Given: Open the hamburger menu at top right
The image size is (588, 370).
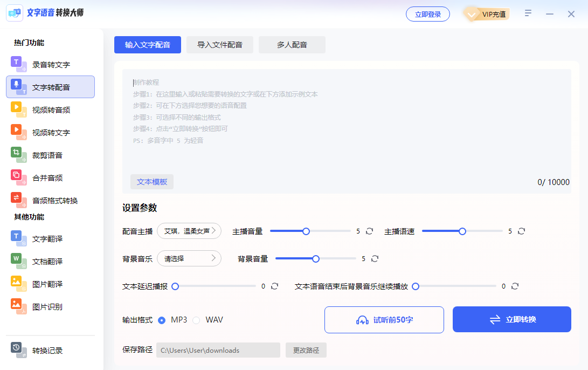Looking at the screenshot, I should pyautogui.click(x=528, y=12).
